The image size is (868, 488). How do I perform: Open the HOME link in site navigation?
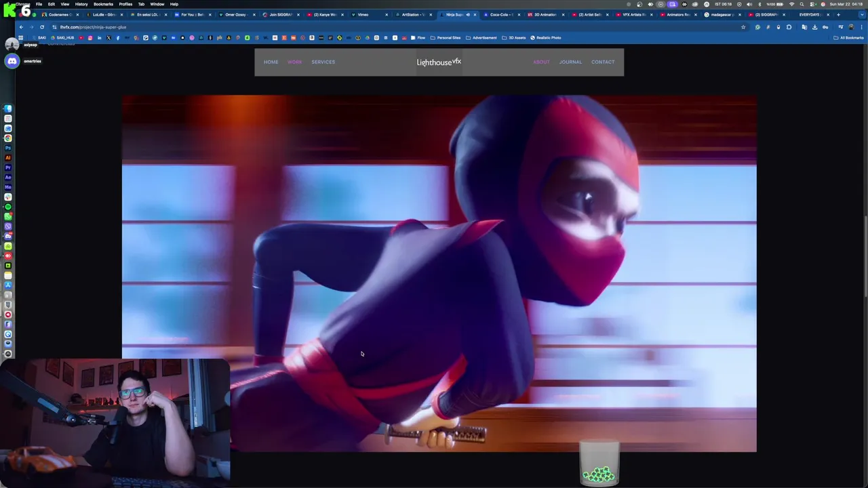tap(271, 62)
